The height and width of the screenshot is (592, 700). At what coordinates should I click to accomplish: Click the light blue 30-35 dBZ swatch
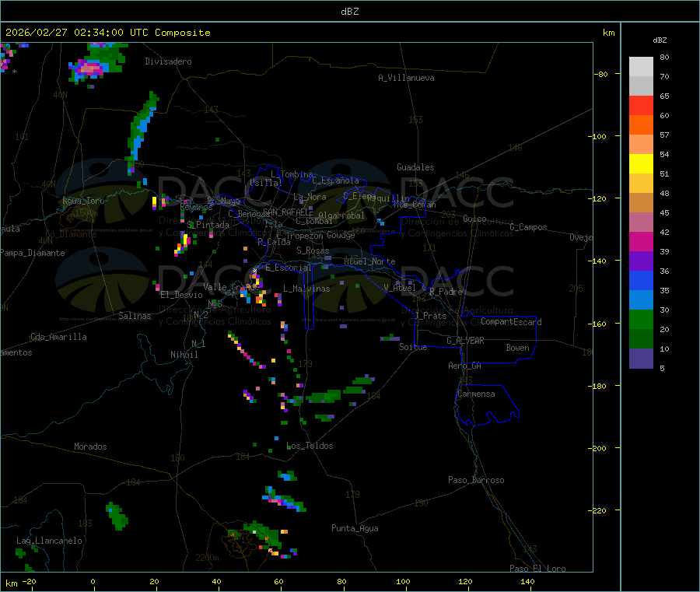641,300
